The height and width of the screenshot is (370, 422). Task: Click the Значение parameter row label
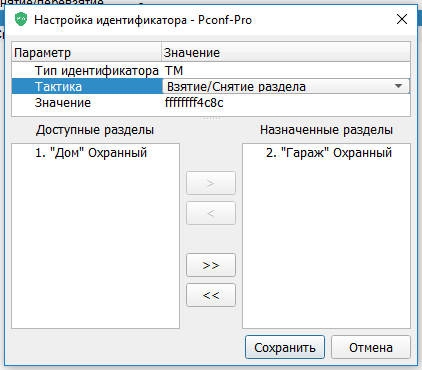point(63,103)
